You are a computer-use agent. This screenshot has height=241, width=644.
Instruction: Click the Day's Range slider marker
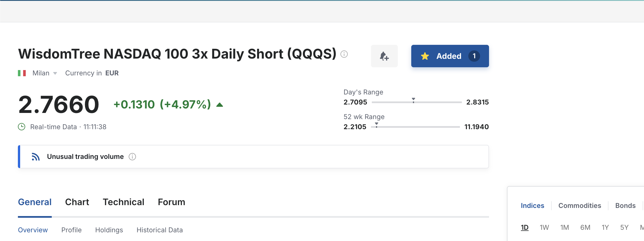pos(413,100)
